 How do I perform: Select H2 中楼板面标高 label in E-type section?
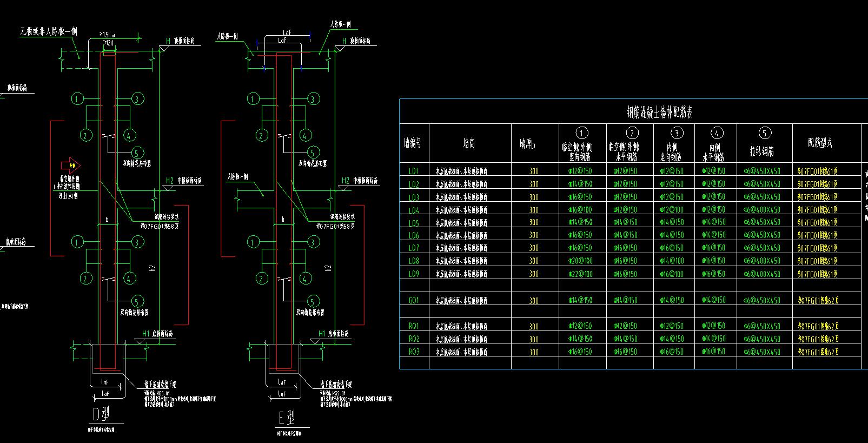click(x=360, y=181)
